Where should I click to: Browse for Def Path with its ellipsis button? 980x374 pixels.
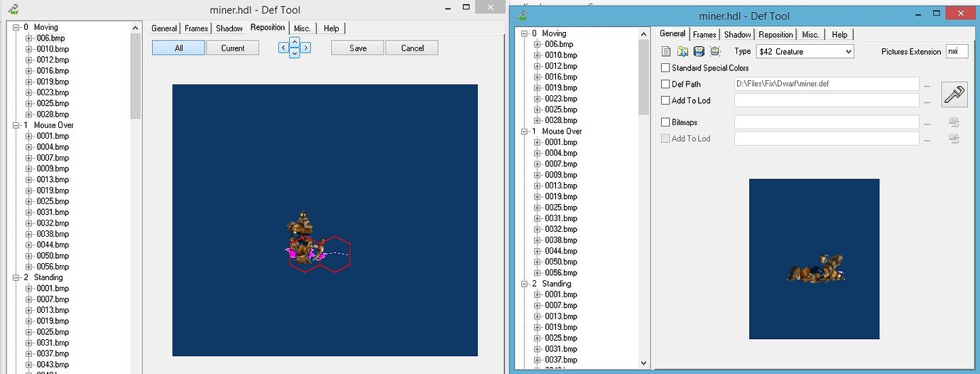(927, 85)
